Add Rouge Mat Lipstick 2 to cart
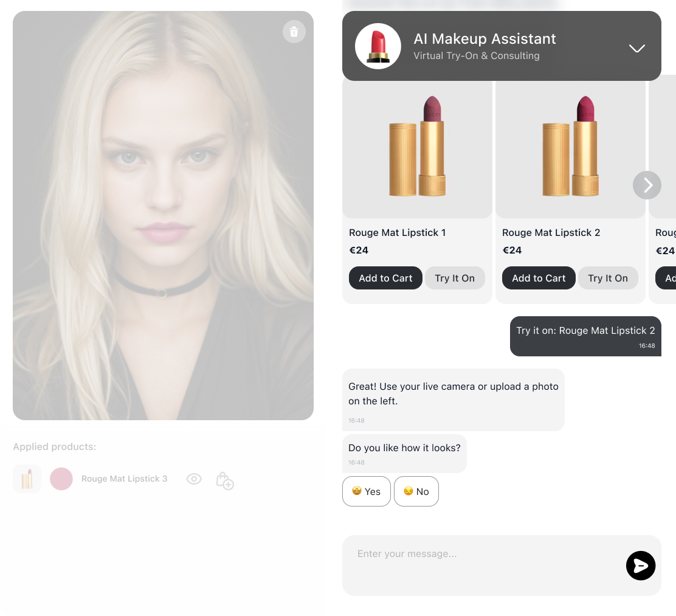The image size is (676, 616). pos(539,278)
